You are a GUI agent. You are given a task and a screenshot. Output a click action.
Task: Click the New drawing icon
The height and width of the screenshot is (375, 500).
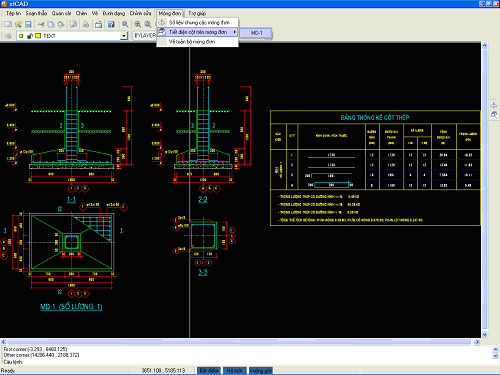pos(8,24)
